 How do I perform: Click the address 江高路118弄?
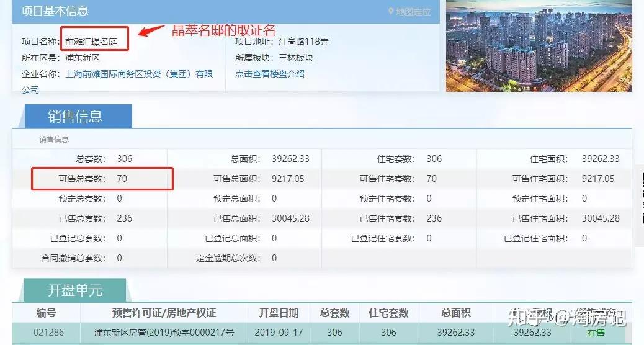click(303, 42)
